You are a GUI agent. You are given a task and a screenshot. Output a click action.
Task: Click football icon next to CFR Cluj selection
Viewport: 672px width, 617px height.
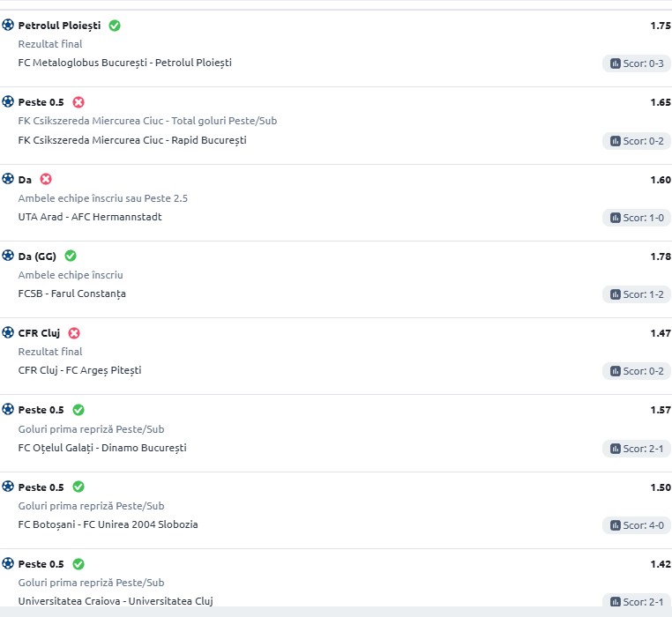[8, 332]
